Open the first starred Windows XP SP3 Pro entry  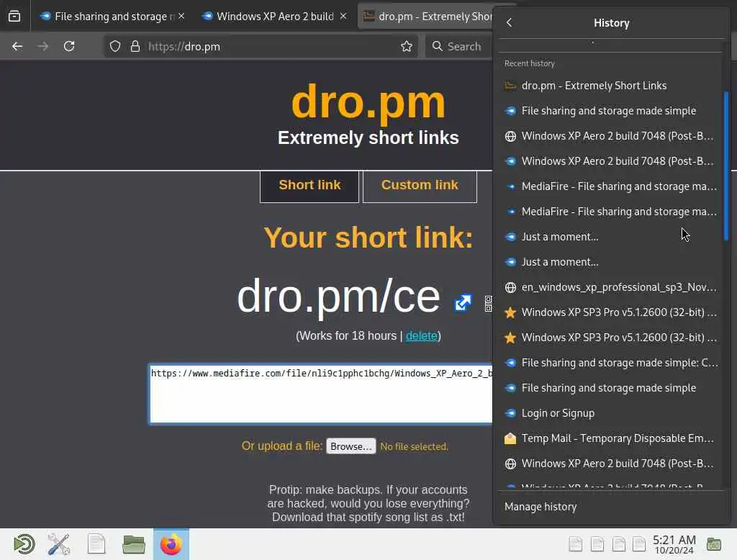click(610, 312)
